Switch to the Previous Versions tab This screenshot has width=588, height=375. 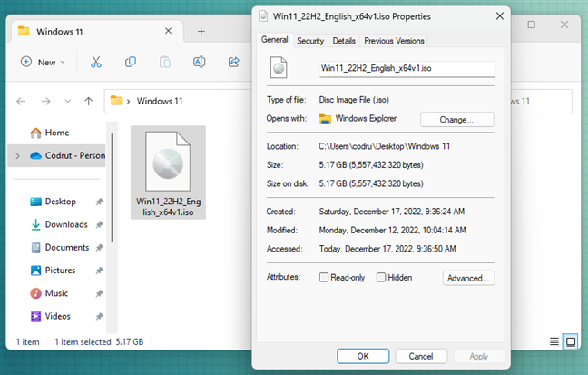pos(394,41)
